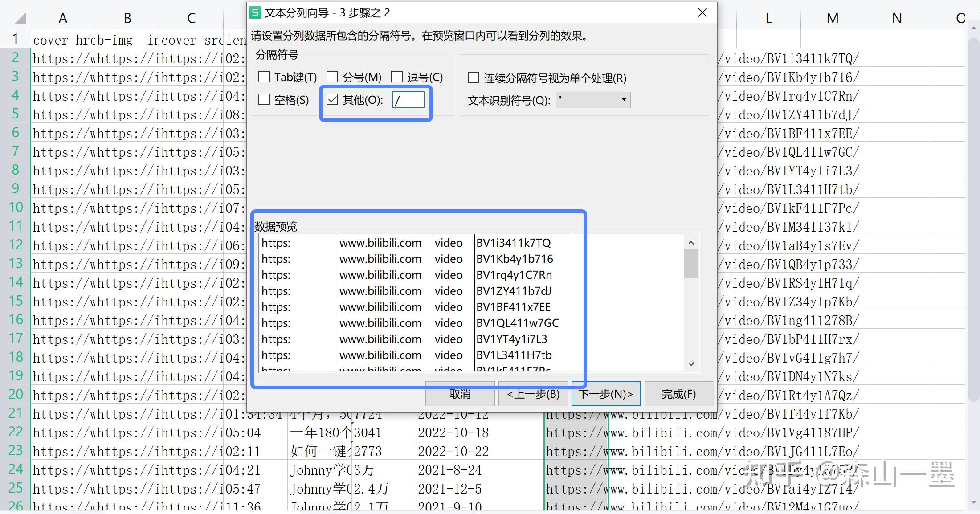Click cell with duration 05:04
Screen dimensions: 980x514
click(x=255, y=432)
